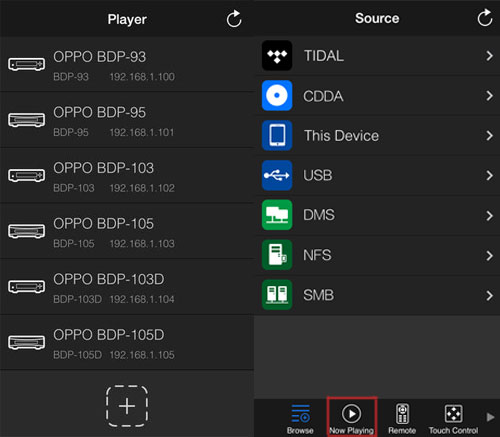Tap the USB symbol icon
The width and height of the screenshot is (500, 437).
[x=277, y=175]
